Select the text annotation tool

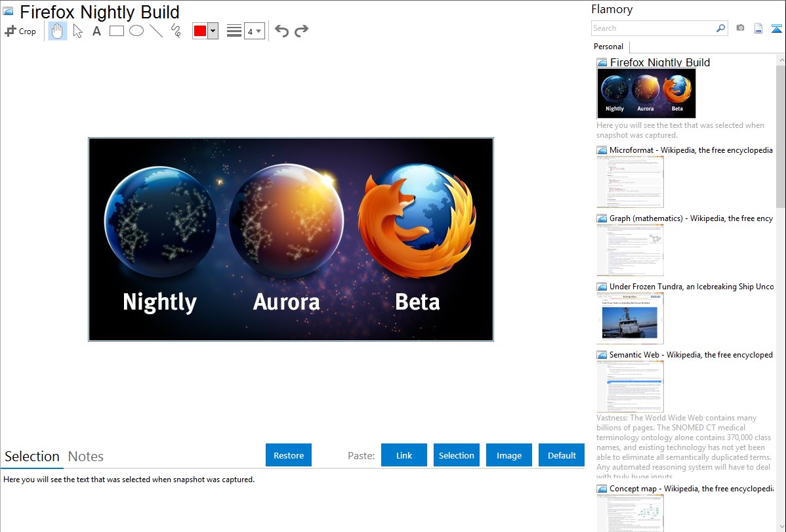point(96,31)
